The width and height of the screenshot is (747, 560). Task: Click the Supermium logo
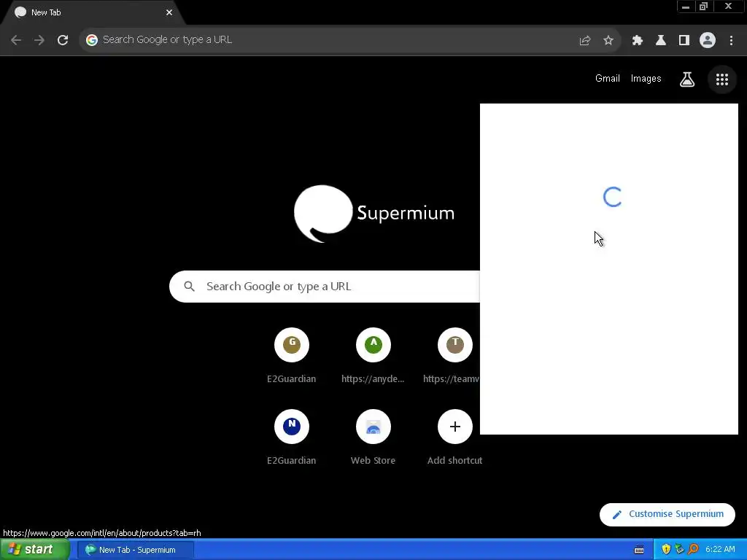point(374,214)
